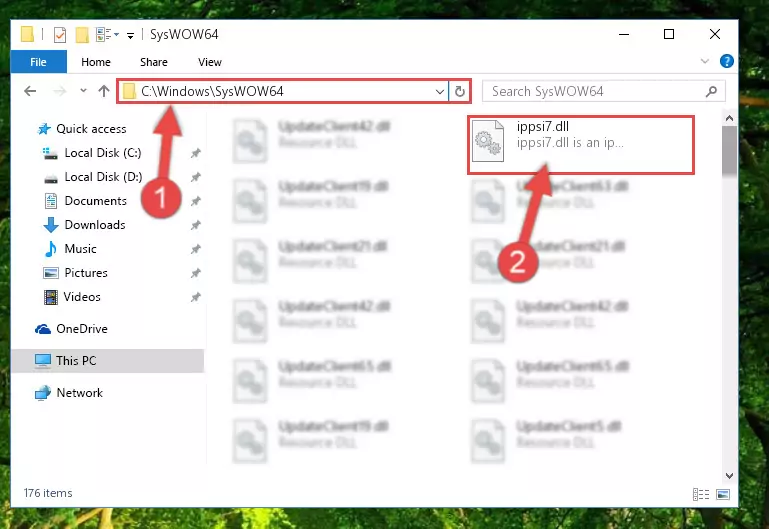Screen dimensions: 769x529
Task: Refresh the SysWOW64 folder view
Action: click(460, 92)
